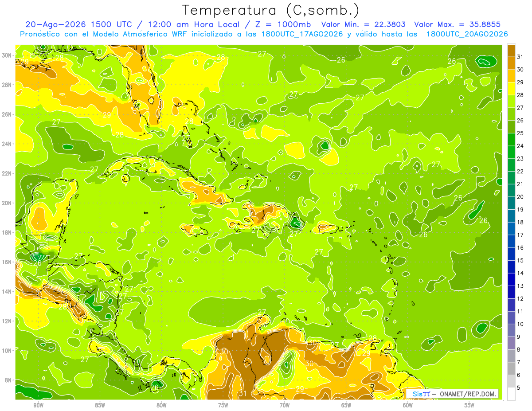532x411 pixels.
Task: Click the colorbar label "5"
Action: pyautogui.click(x=519, y=388)
